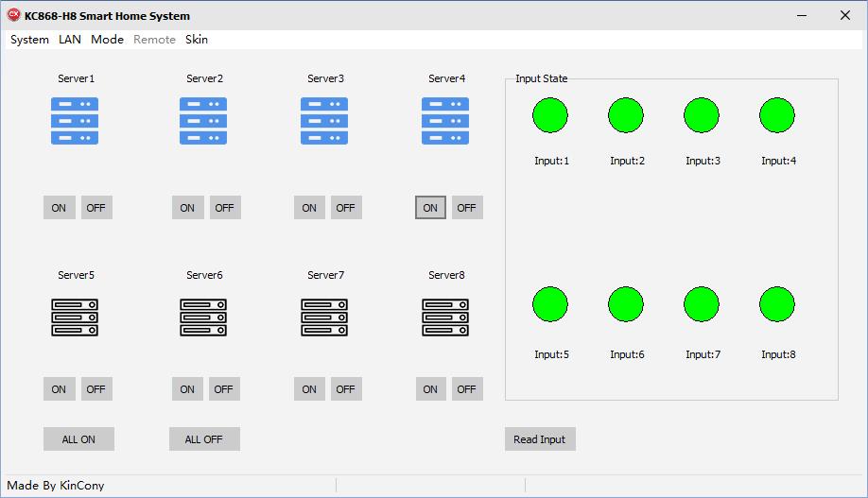Switch Server4 OFF

[x=467, y=208]
